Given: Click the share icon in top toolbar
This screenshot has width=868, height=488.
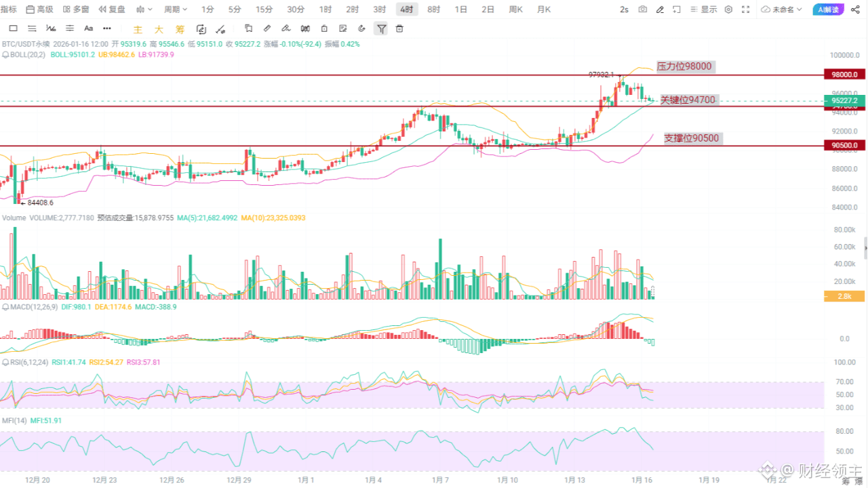Looking at the screenshot, I should pyautogui.click(x=854, y=9).
